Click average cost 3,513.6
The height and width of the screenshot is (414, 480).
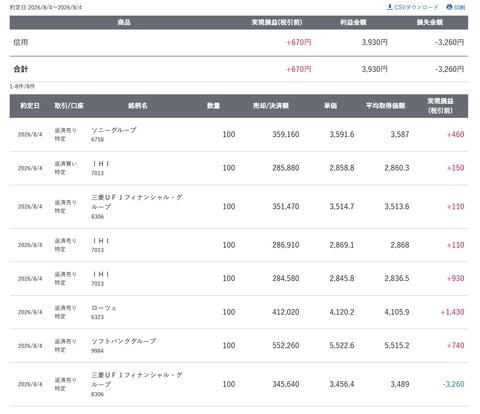pos(397,206)
